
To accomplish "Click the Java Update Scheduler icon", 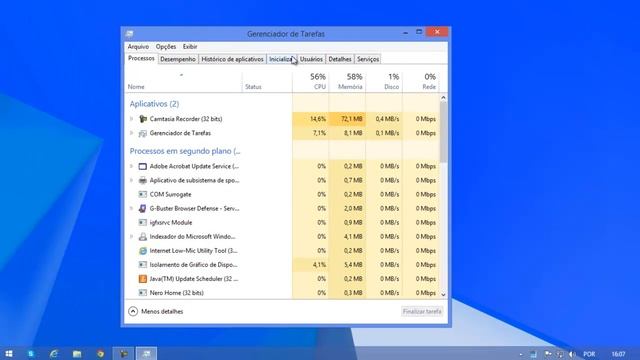I will point(142,279).
